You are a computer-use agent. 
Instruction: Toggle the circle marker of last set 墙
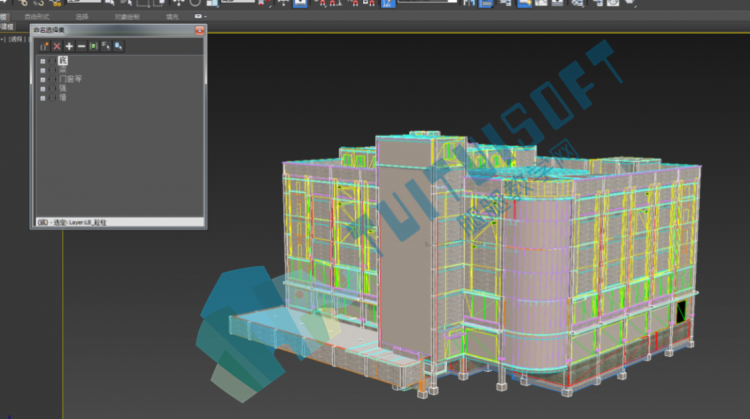click(53, 98)
